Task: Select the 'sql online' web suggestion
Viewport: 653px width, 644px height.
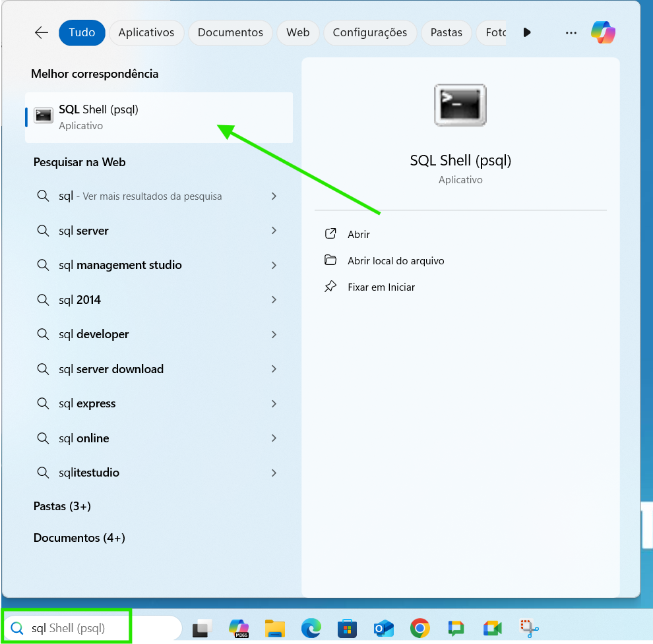Action: click(x=159, y=438)
